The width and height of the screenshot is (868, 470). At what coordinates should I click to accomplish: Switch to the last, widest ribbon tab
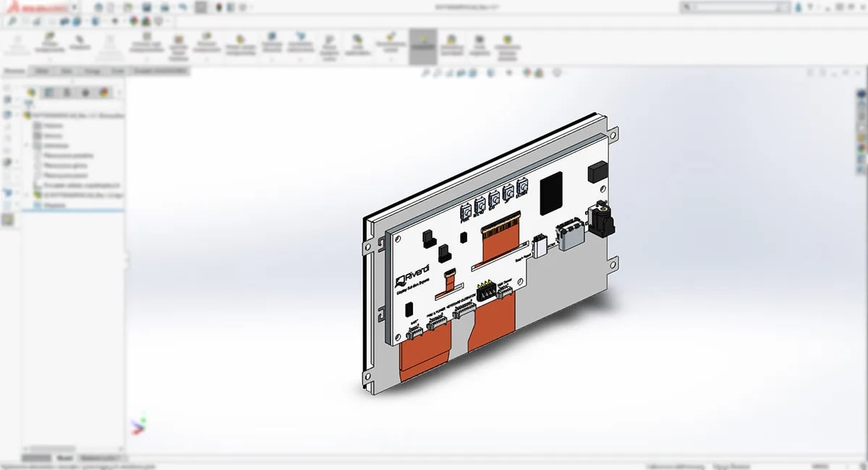pyautogui.click(x=160, y=71)
